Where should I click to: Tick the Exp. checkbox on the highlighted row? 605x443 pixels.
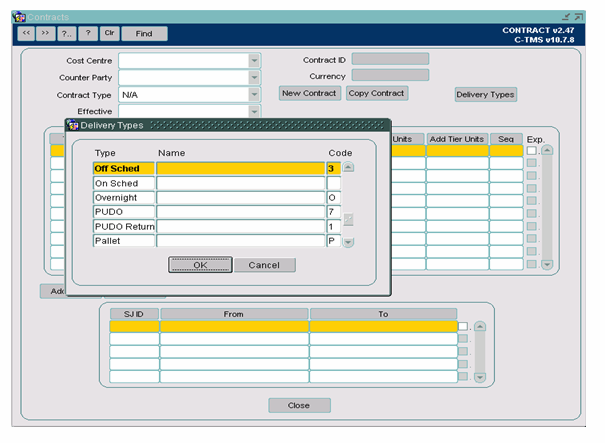(532, 150)
